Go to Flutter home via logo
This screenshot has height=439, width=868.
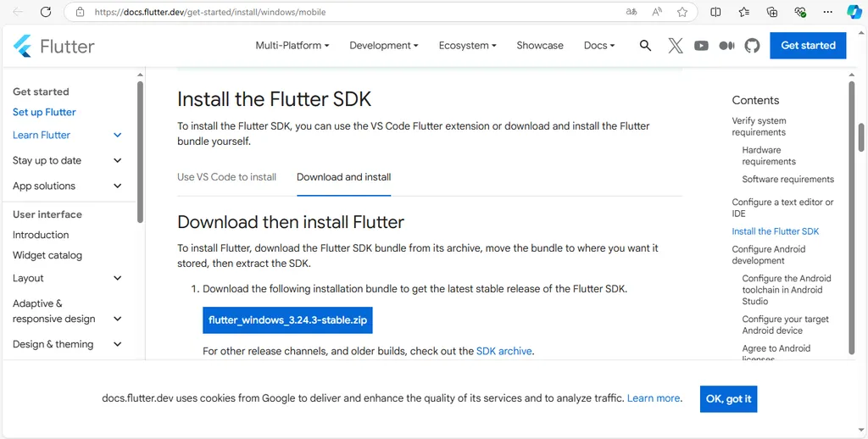coord(53,46)
